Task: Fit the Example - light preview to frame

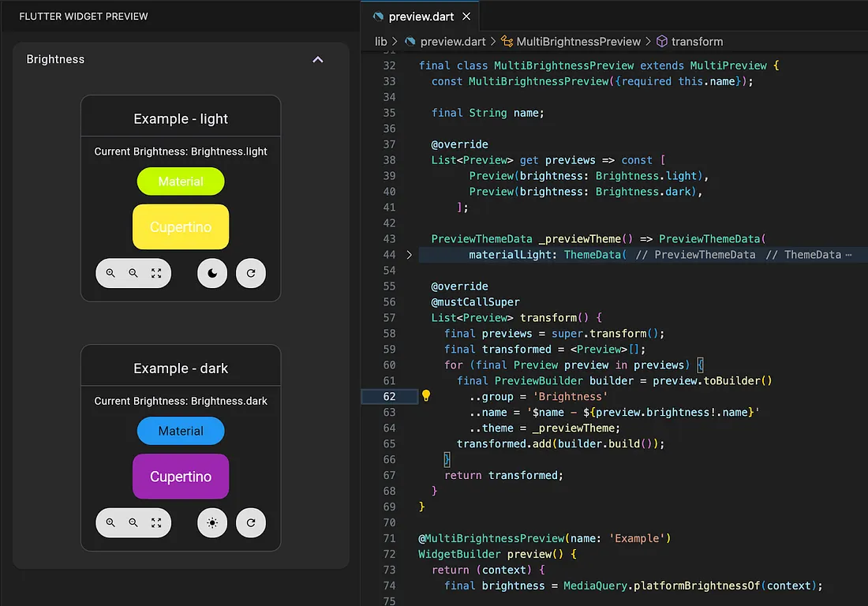Action: [155, 273]
